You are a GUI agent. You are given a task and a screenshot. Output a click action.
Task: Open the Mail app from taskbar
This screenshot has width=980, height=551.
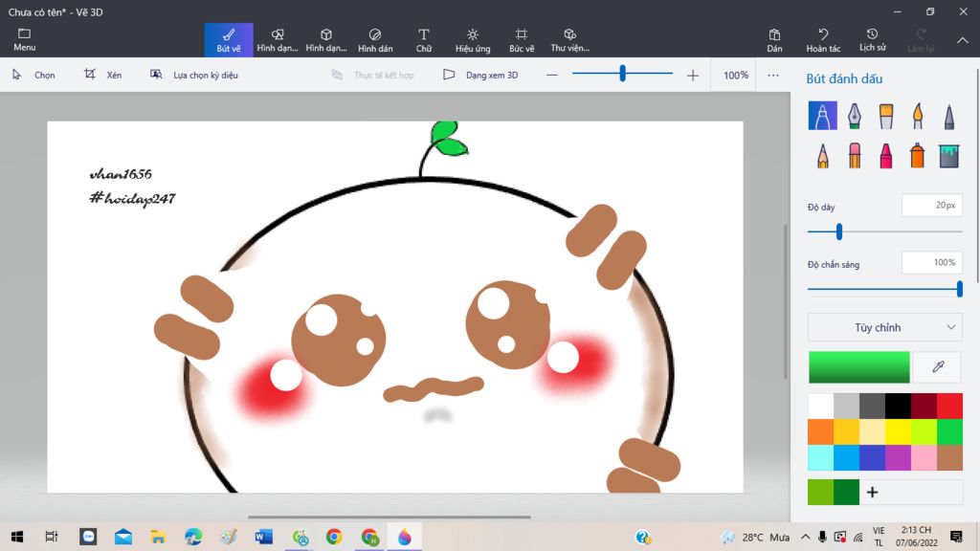click(123, 537)
